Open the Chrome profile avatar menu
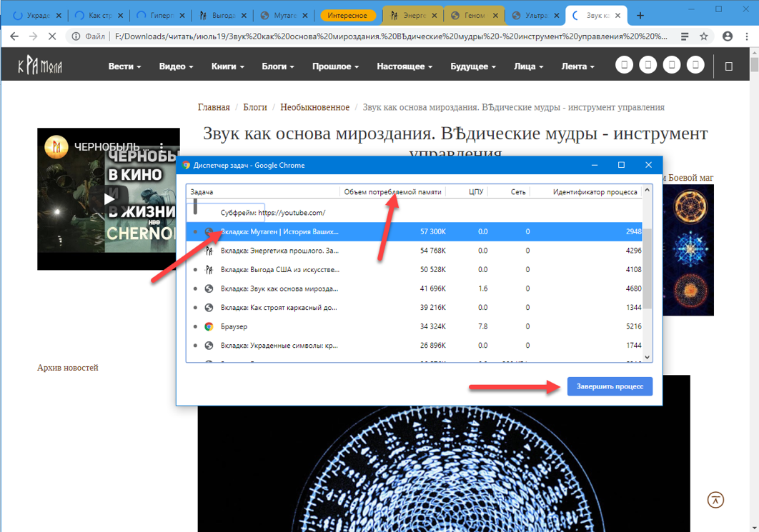 click(728, 36)
